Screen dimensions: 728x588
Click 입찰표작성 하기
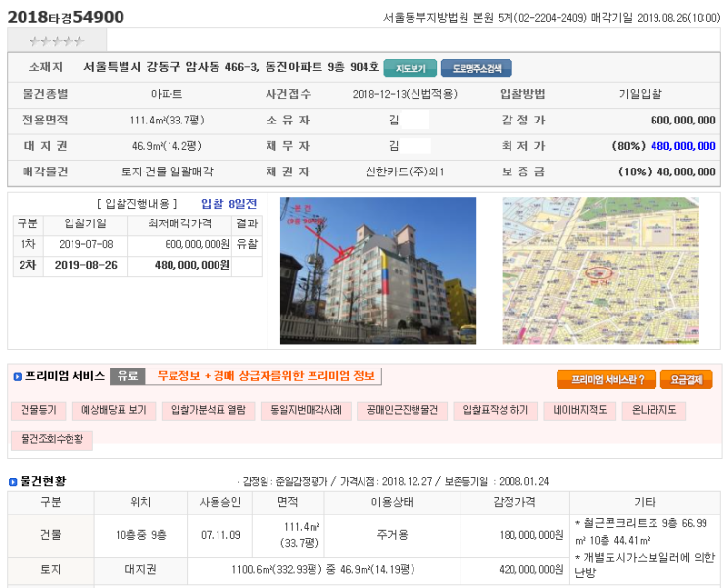(x=496, y=411)
